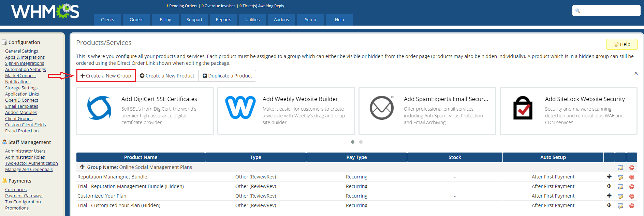Show the first promotions carousel page
Screen dimensions: 644x216
pyautogui.click(x=353, y=142)
